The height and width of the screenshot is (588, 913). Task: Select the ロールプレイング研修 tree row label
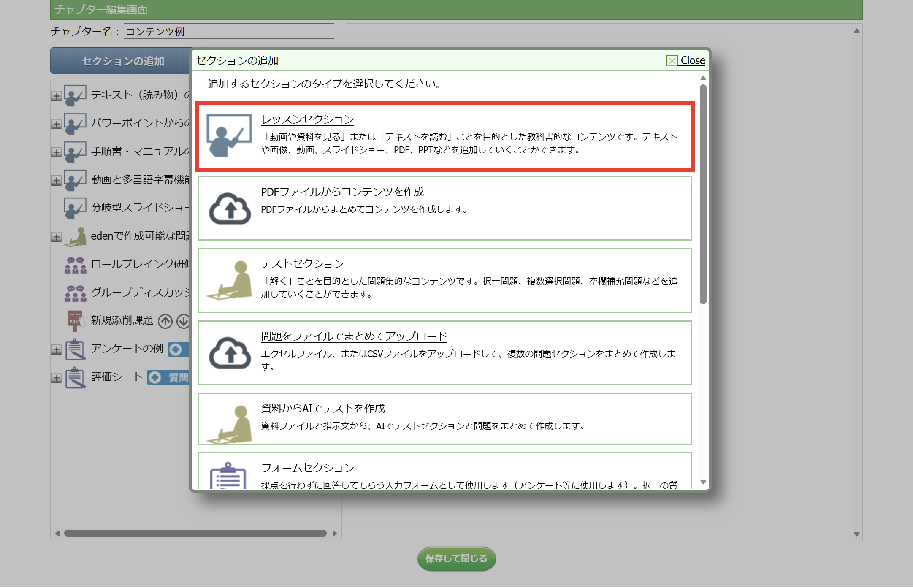140,264
